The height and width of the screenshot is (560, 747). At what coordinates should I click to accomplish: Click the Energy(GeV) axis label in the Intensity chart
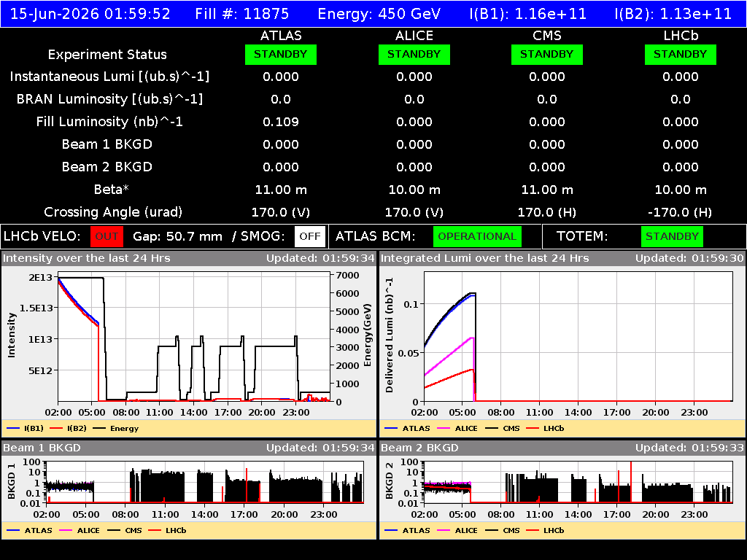(x=368, y=335)
